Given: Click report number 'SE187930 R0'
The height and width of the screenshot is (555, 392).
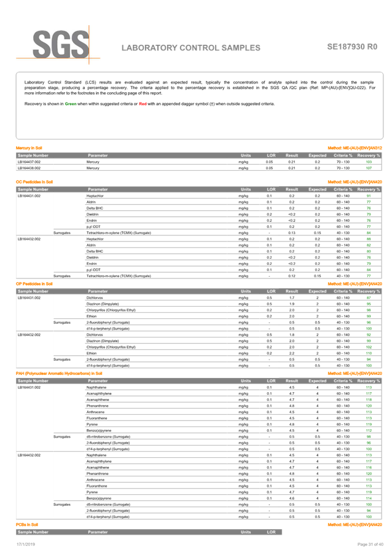Looking at the screenshot, I should click(x=352, y=47).
